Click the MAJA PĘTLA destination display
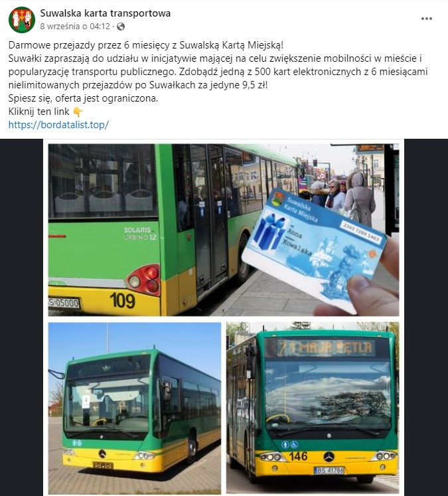 coord(325,348)
